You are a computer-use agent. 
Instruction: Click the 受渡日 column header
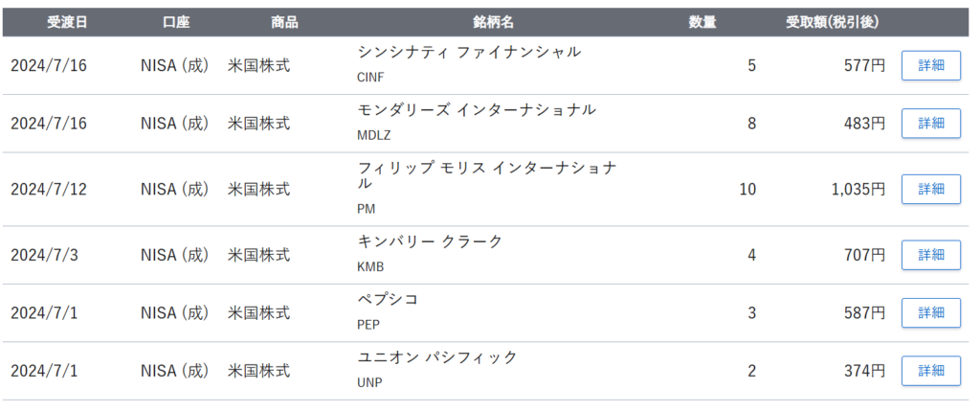click(67, 22)
